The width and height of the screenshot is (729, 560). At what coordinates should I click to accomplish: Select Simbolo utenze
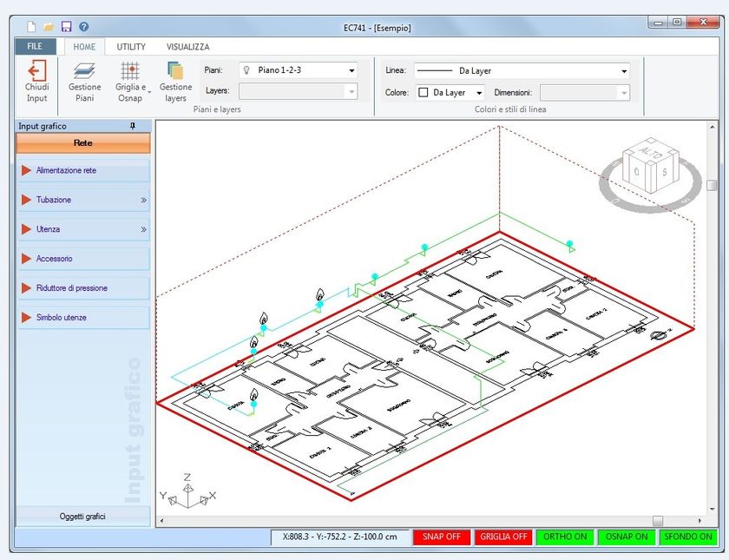point(83,318)
